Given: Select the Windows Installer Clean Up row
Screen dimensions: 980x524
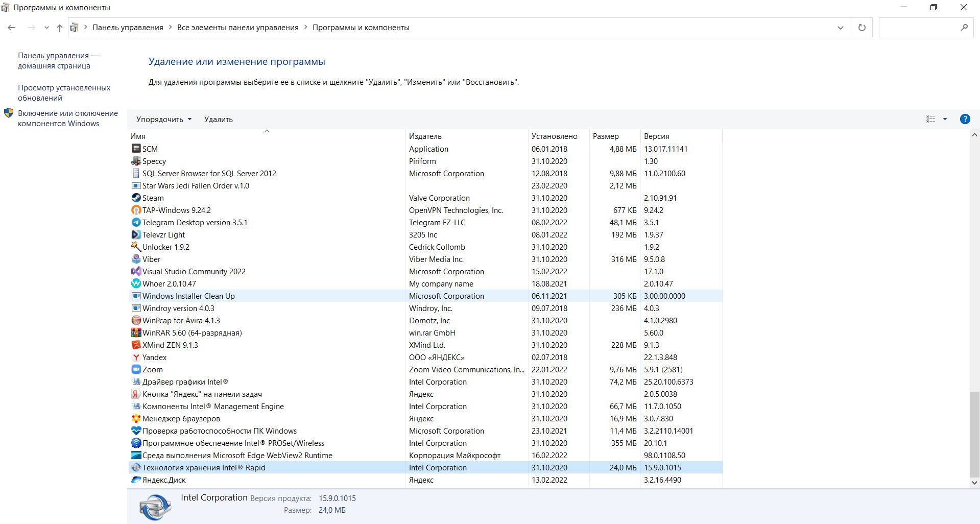Looking at the screenshot, I should (425, 296).
